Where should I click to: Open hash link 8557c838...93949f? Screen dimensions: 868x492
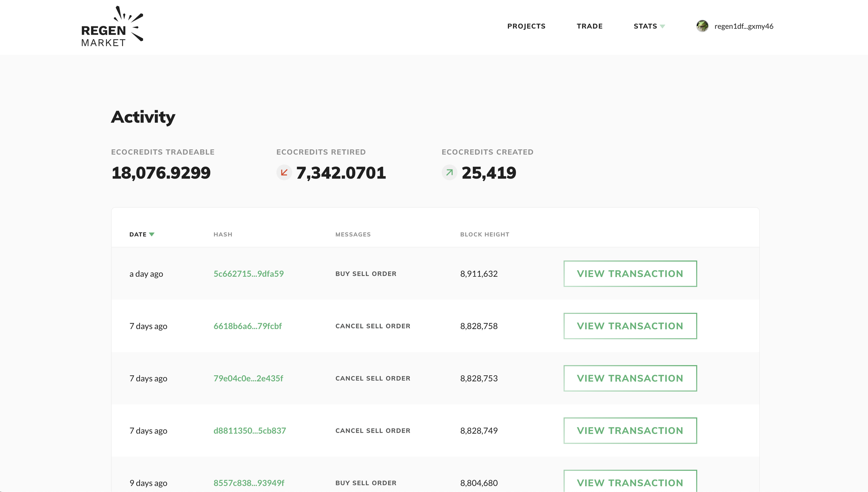click(249, 483)
